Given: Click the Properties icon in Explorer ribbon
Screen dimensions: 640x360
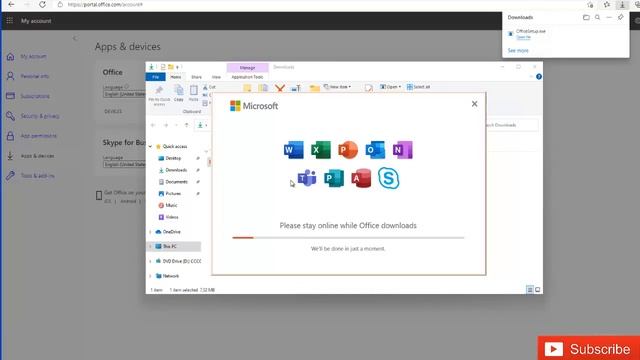Looking at the screenshot, I should [x=369, y=88].
